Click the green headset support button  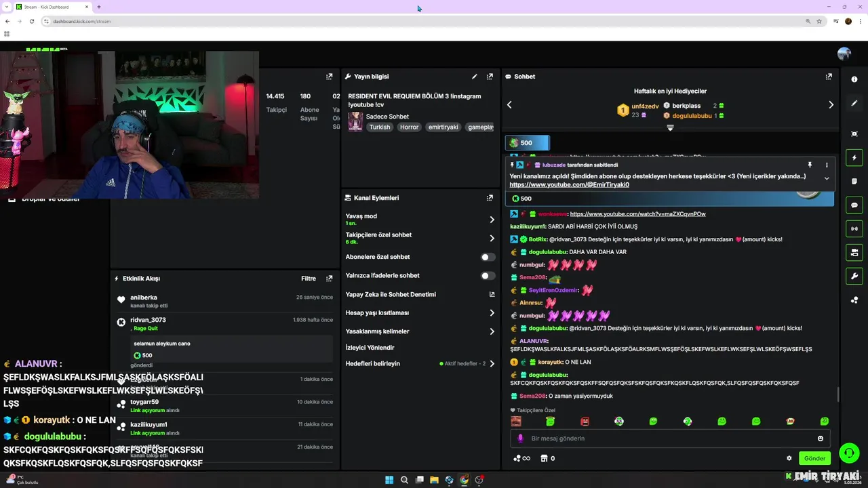click(x=848, y=452)
